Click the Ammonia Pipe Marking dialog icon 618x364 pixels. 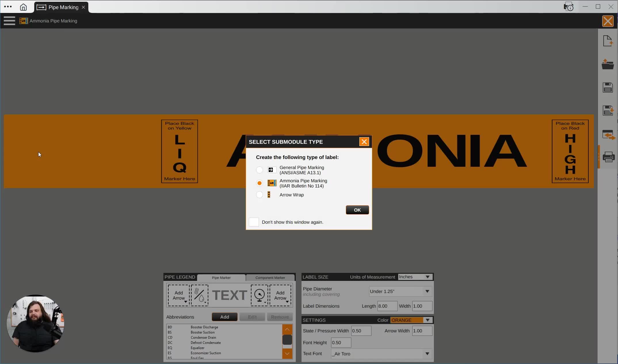coord(272,183)
